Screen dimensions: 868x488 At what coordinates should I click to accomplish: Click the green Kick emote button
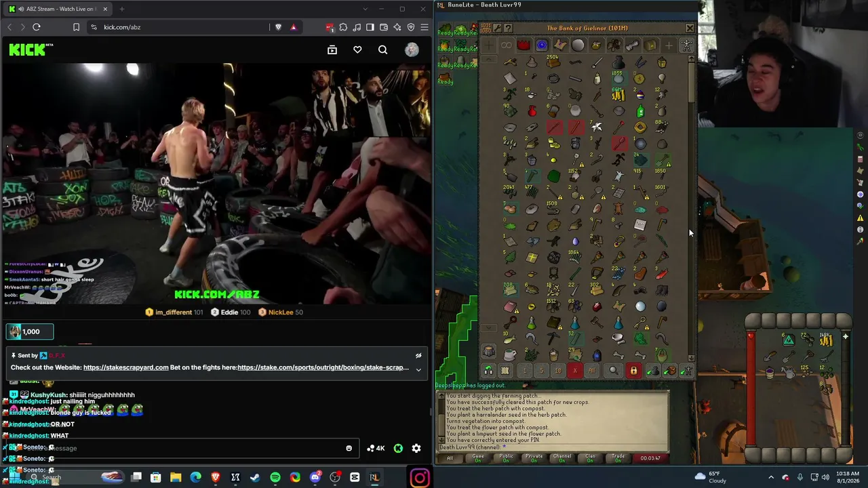[398, 448]
